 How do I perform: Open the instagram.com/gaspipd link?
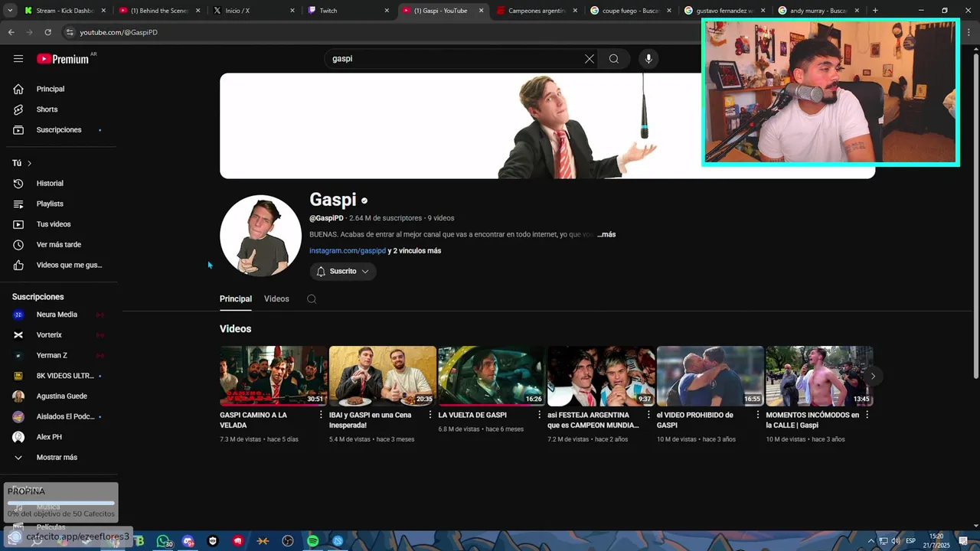pyautogui.click(x=348, y=251)
